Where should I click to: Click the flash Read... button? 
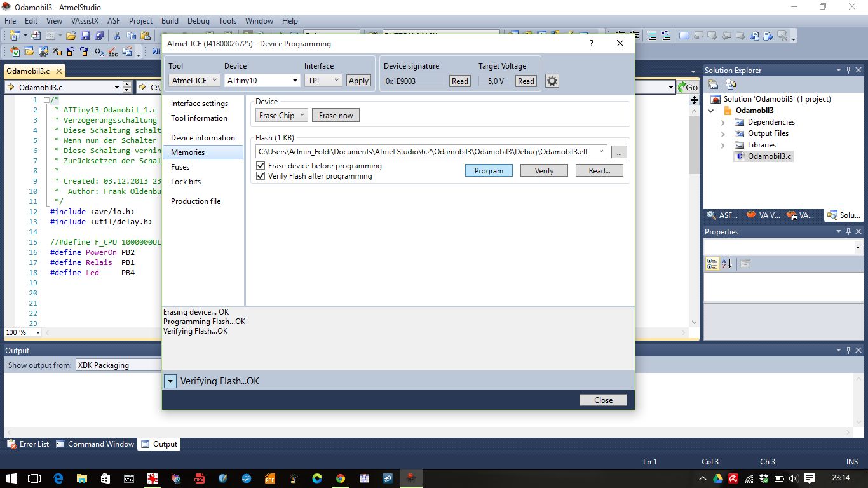click(599, 170)
